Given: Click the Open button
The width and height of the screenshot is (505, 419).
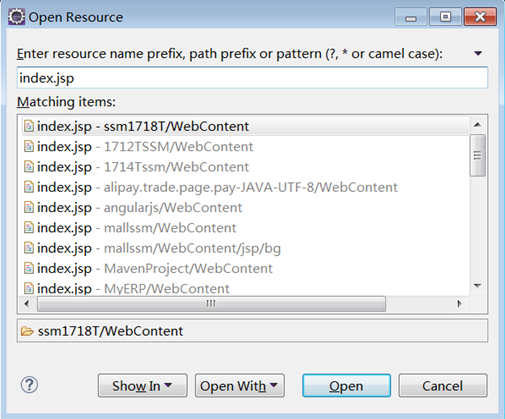Looking at the screenshot, I should click(x=346, y=386).
